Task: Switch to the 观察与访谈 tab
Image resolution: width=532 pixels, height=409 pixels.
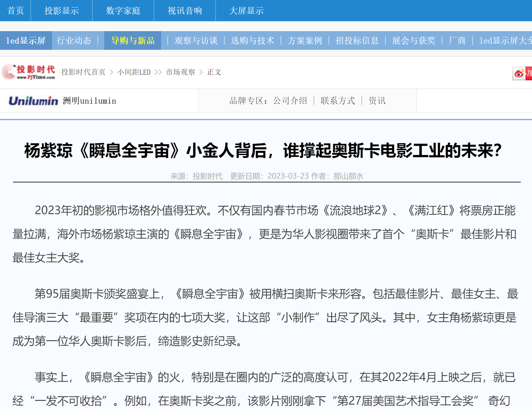Action: [x=196, y=40]
